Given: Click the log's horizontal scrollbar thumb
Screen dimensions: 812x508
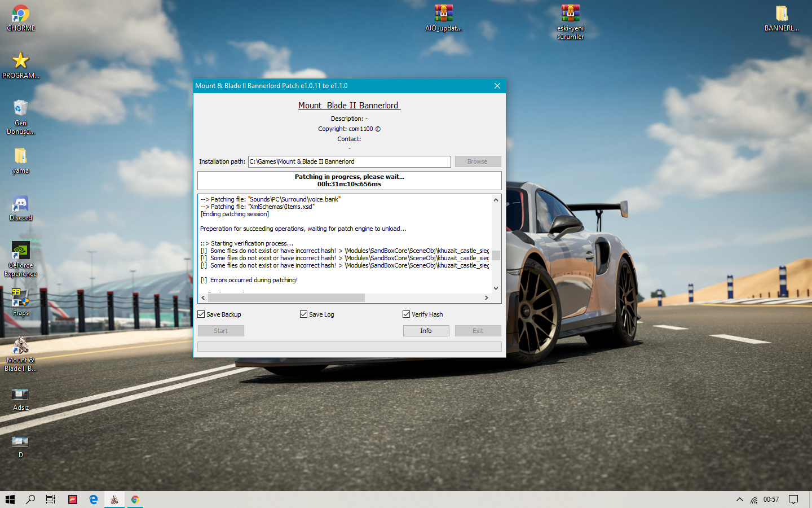Looking at the screenshot, I should click(x=286, y=298).
